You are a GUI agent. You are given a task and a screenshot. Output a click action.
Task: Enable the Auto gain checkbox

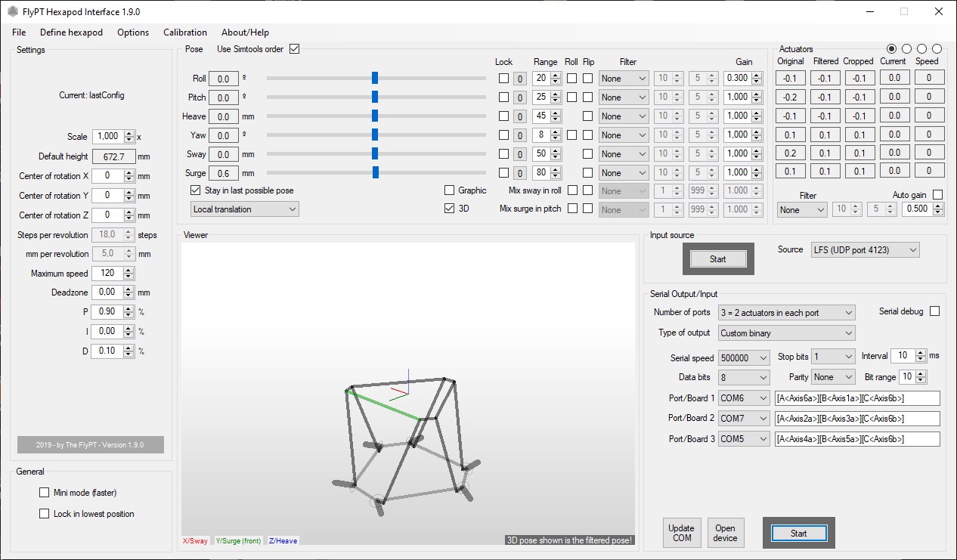click(x=937, y=195)
